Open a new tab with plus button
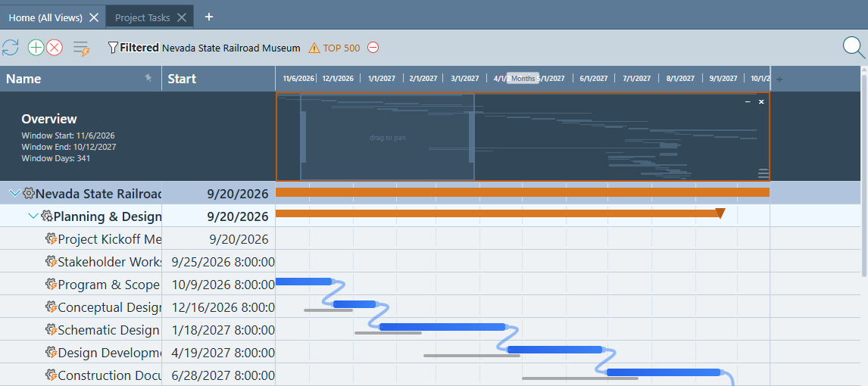This screenshot has width=868, height=386. click(209, 17)
